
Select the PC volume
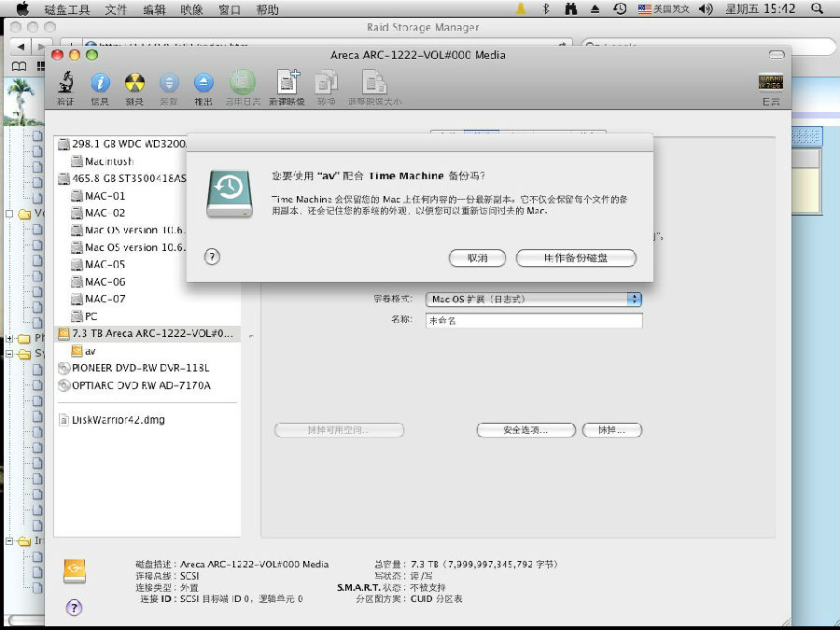pos(84,315)
